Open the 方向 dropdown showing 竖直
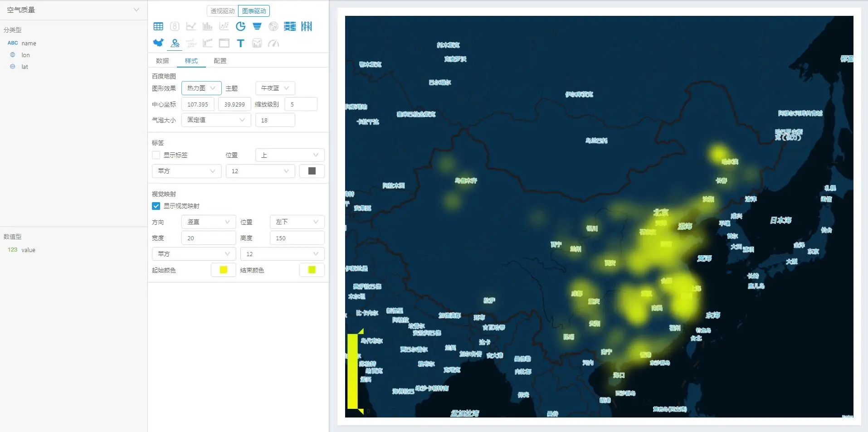Viewport: 868px width, 432px height. [x=209, y=222]
